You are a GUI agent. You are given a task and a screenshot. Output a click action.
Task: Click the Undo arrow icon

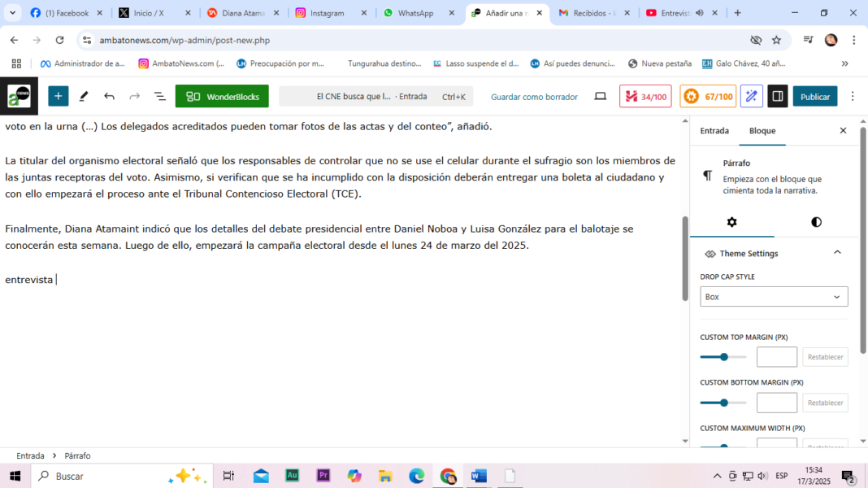click(109, 96)
